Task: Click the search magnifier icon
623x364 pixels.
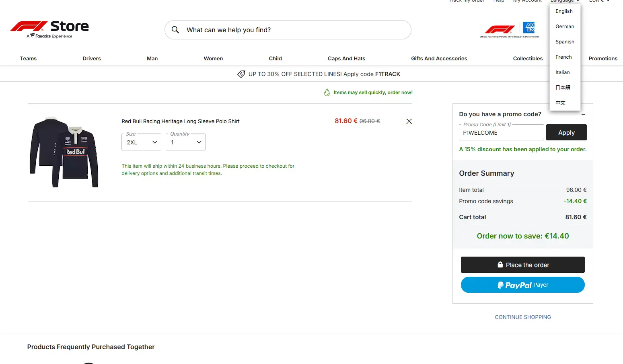Action: 175,30
